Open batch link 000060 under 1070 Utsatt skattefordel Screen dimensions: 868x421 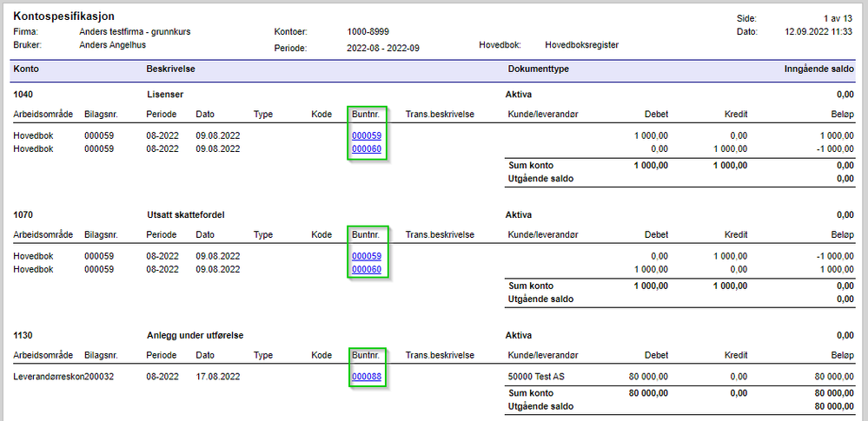click(x=367, y=269)
